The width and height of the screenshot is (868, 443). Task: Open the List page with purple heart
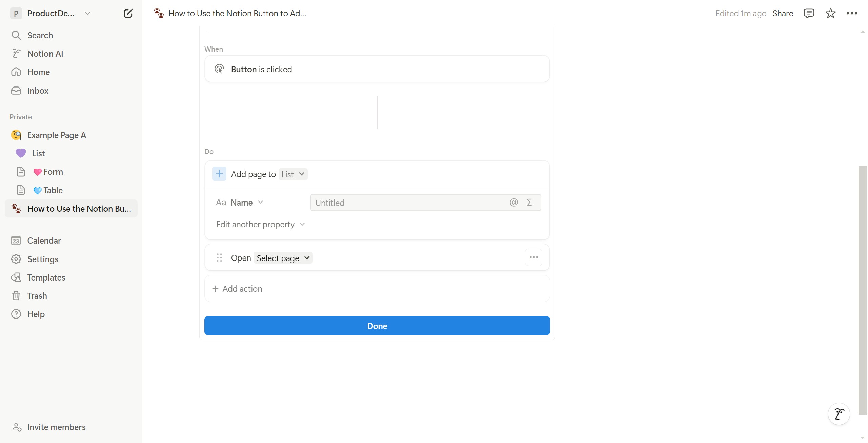pos(71,153)
